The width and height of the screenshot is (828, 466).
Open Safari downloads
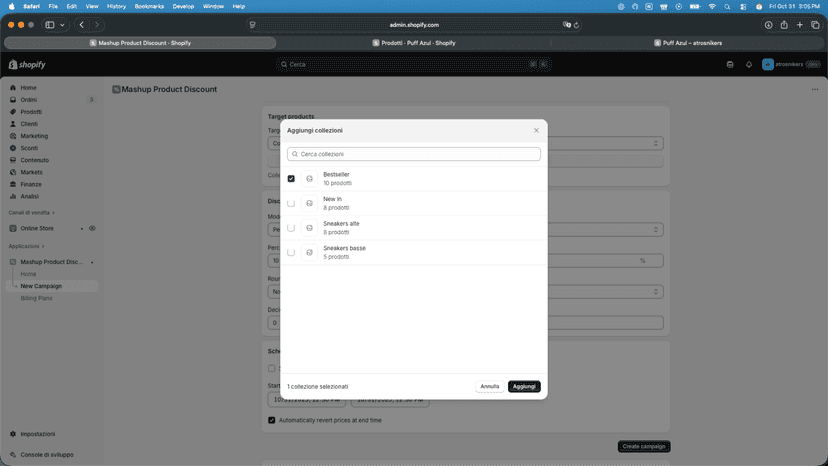tap(768, 25)
